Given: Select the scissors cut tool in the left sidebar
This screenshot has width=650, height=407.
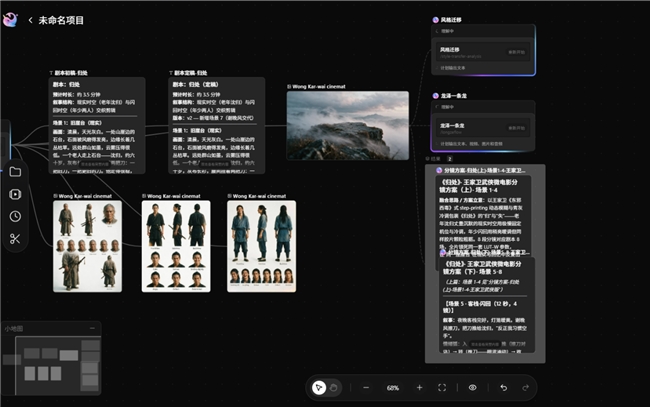Looking at the screenshot, I should click(x=15, y=239).
